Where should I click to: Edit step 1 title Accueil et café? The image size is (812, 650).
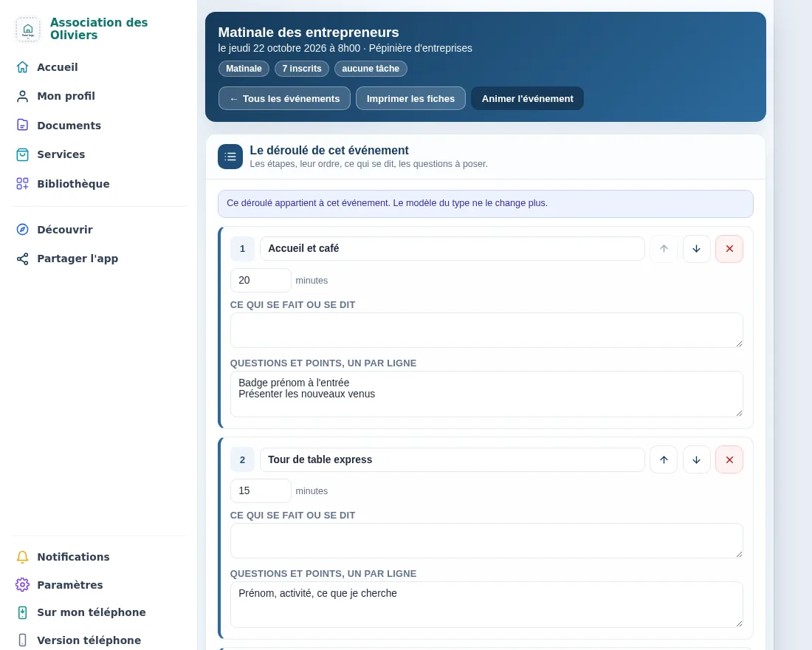(x=452, y=249)
